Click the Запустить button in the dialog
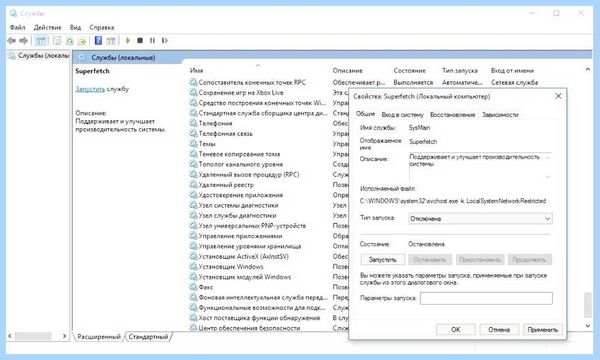This screenshot has width=600, height=360. point(383,260)
